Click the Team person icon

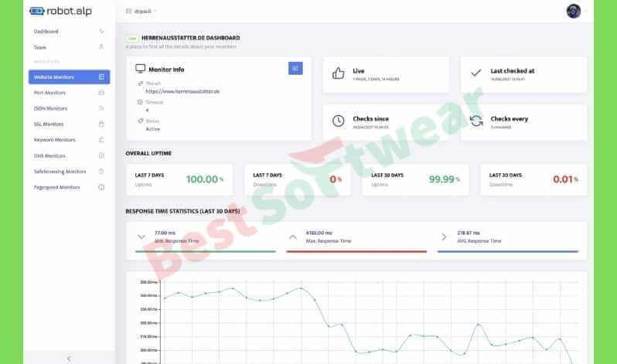point(101,47)
